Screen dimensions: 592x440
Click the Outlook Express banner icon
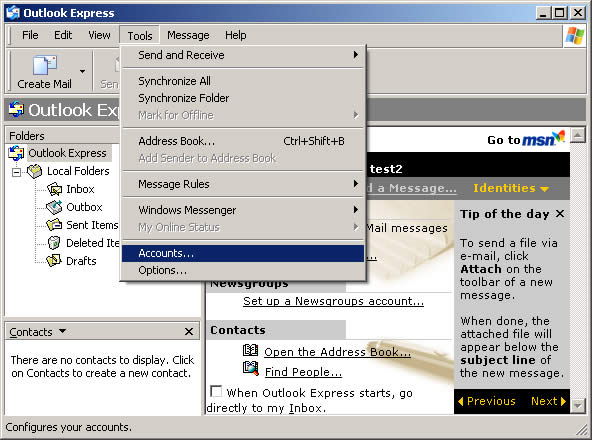point(16,109)
